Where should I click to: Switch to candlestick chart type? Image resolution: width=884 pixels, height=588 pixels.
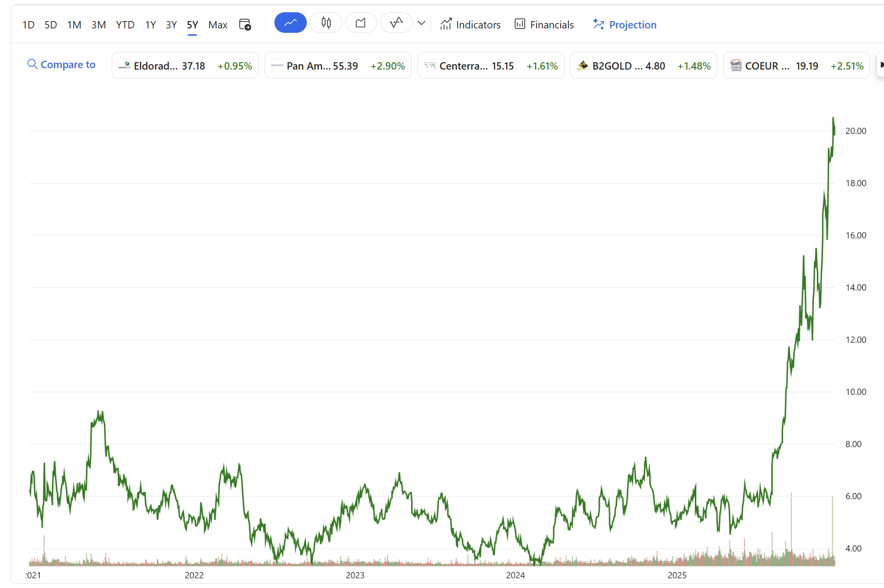pos(326,23)
